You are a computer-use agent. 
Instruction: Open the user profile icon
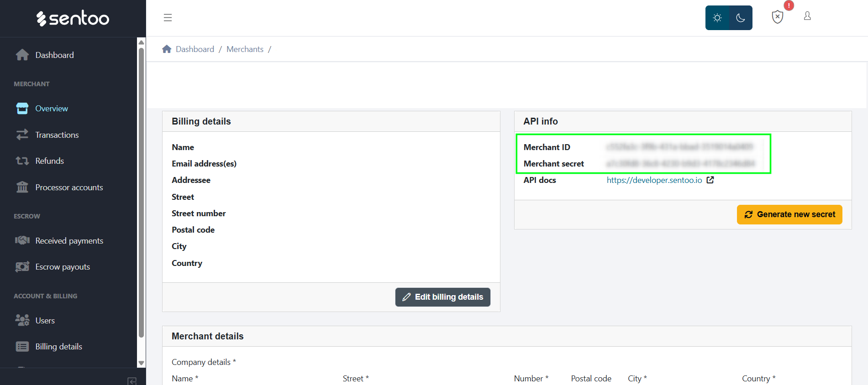pos(807,16)
